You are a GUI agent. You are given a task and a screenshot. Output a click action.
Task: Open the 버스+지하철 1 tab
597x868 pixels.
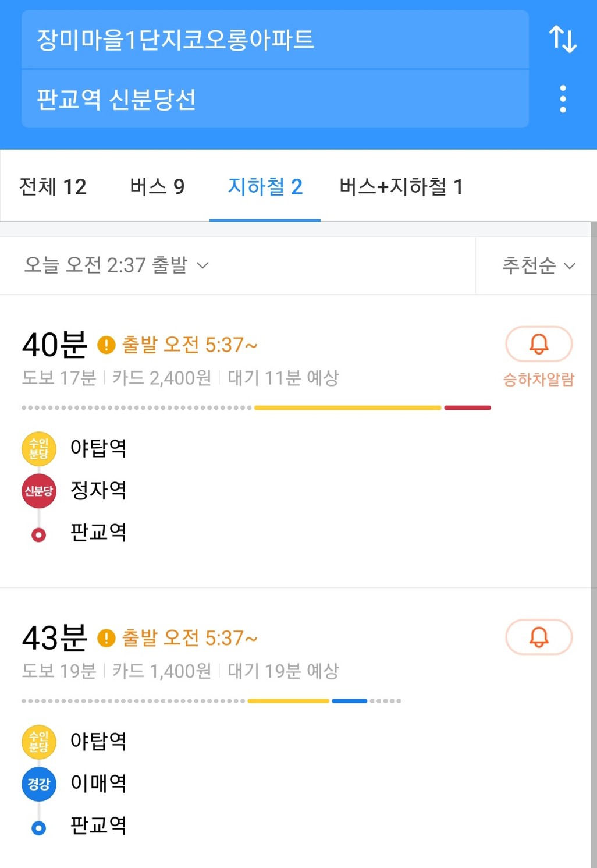click(x=401, y=187)
